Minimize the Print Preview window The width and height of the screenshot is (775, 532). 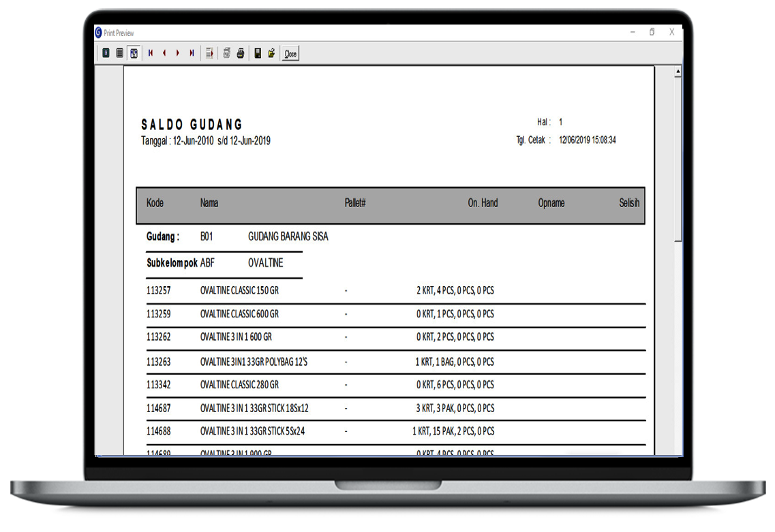(633, 32)
